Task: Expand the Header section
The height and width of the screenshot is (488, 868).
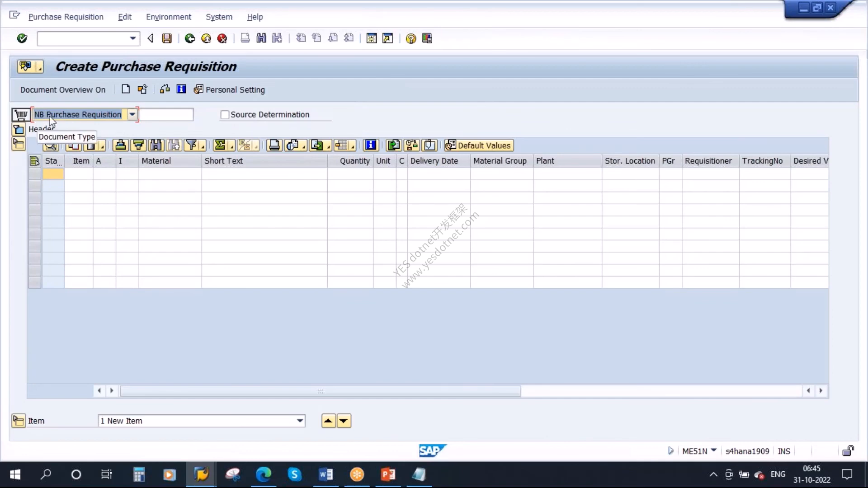Action: pyautogui.click(x=19, y=130)
